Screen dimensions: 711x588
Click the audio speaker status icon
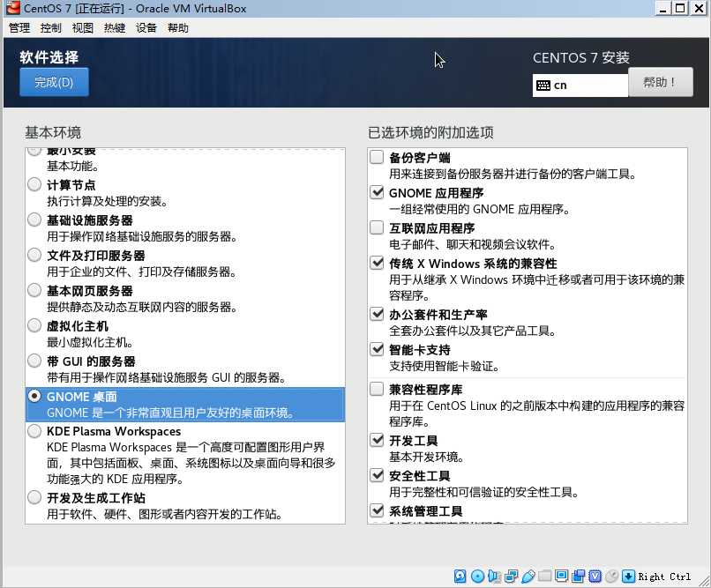tap(494, 576)
